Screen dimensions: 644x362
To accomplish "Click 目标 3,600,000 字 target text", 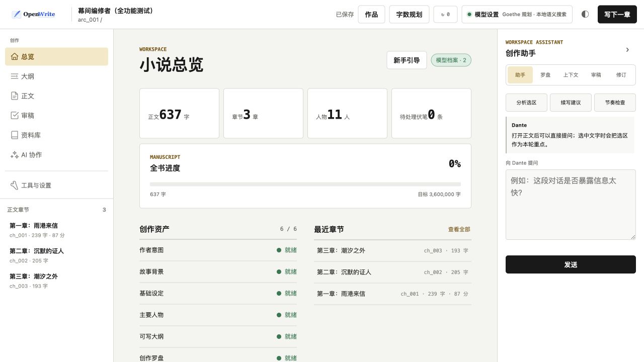I will [439, 194].
